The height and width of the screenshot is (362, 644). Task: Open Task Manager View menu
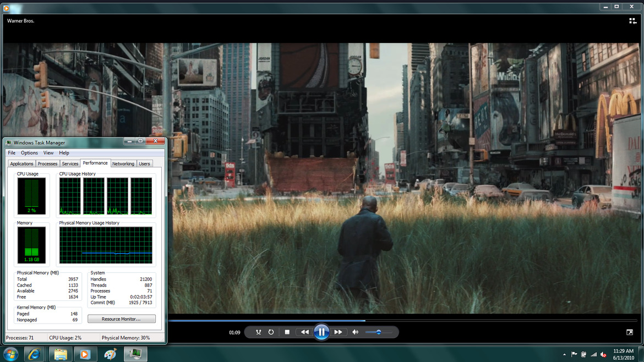click(48, 153)
